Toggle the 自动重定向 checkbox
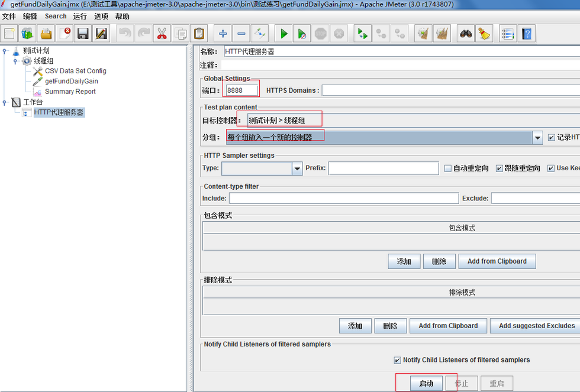Viewport: 580px width, 392px height. pos(447,169)
